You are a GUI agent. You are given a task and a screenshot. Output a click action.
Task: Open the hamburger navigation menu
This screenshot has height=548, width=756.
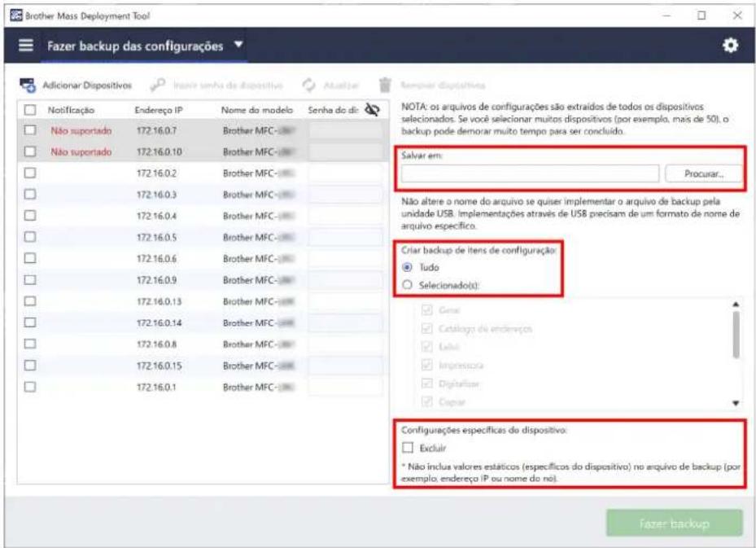click(x=25, y=46)
